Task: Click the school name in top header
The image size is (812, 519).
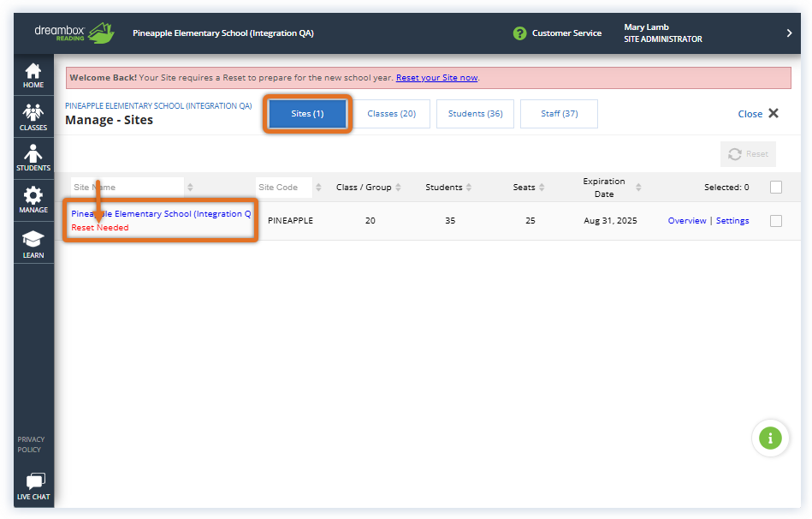Action: click(x=223, y=33)
